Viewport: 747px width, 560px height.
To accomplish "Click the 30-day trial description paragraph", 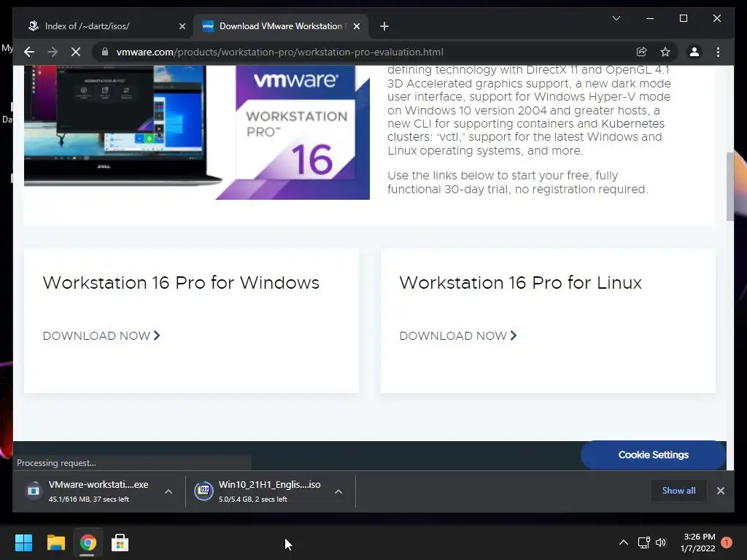I will pos(518,182).
